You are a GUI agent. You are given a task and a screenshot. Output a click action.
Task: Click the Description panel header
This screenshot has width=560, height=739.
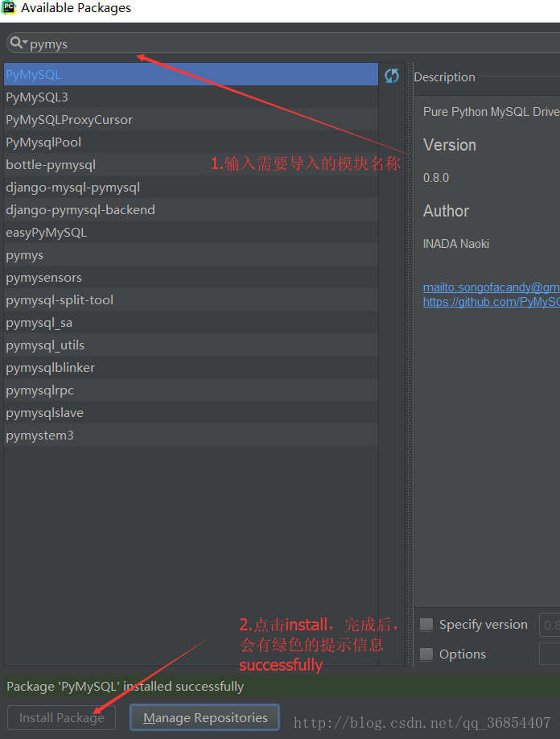[x=445, y=77]
